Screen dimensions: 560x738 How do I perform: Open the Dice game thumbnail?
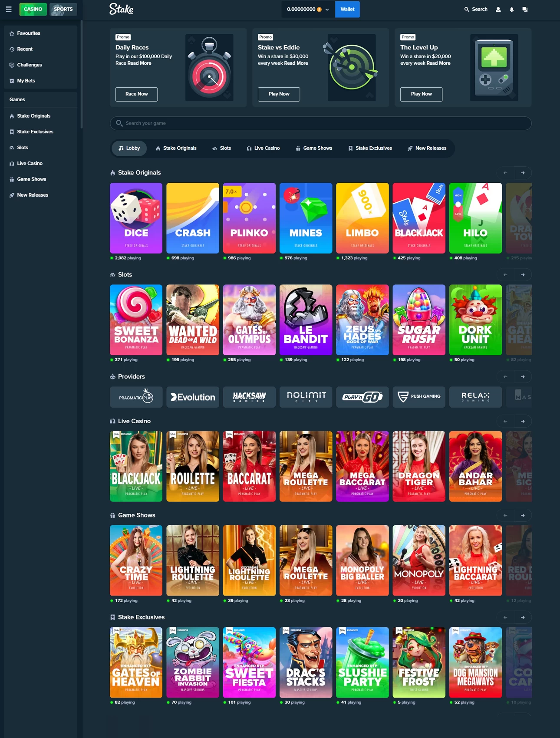[136, 218]
